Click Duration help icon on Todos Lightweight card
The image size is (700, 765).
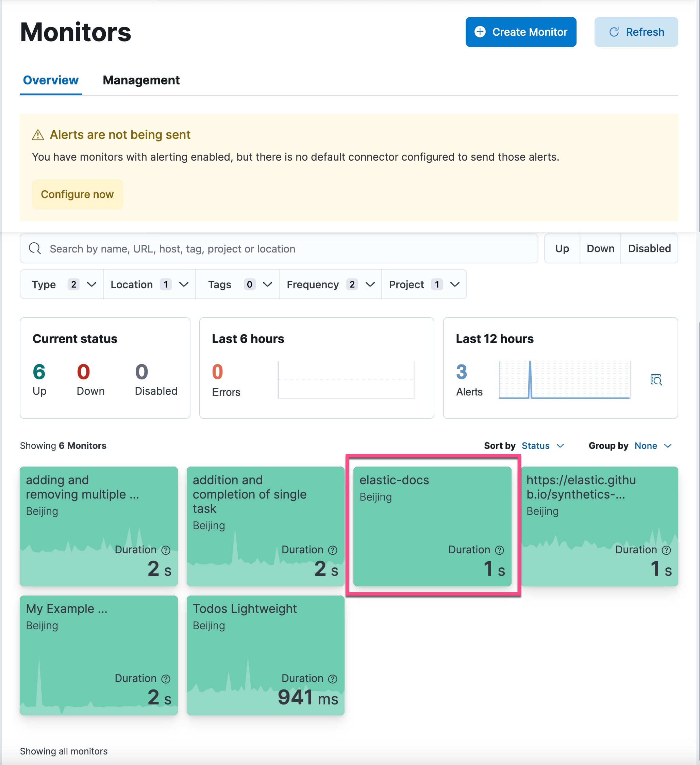333,679
